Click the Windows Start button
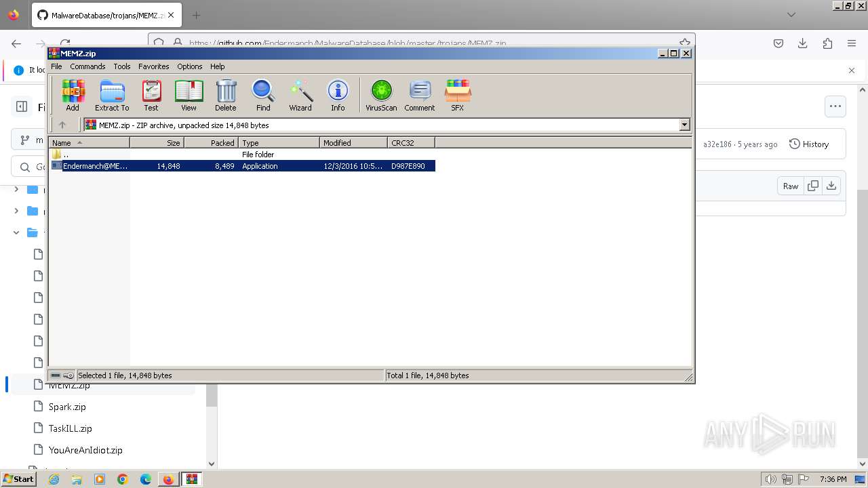The height and width of the screenshot is (488, 868). (18, 479)
